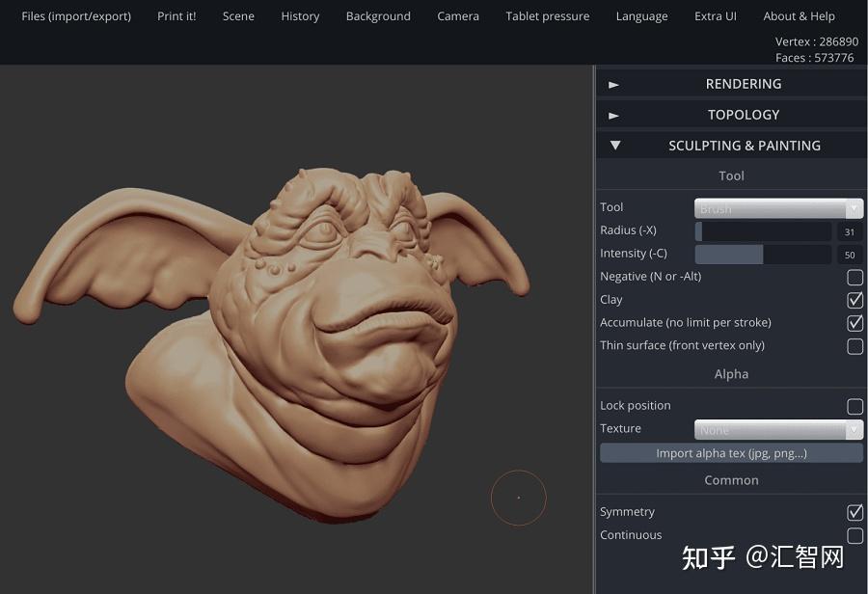Open the History menu

[x=300, y=16]
